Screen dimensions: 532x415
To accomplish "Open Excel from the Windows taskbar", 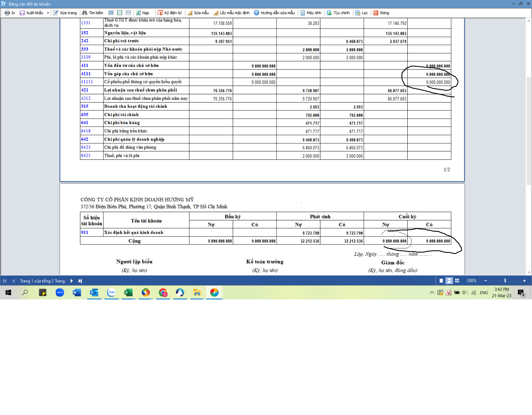I will [128, 292].
